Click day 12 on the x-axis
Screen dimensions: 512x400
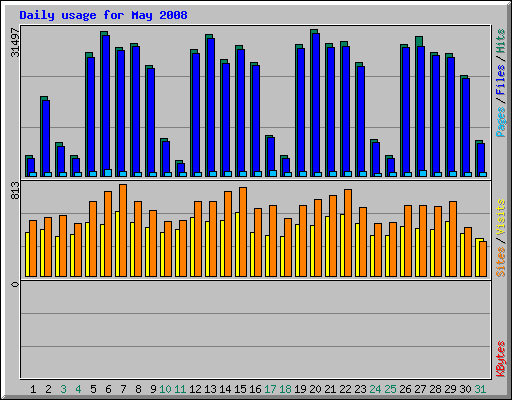195,389
